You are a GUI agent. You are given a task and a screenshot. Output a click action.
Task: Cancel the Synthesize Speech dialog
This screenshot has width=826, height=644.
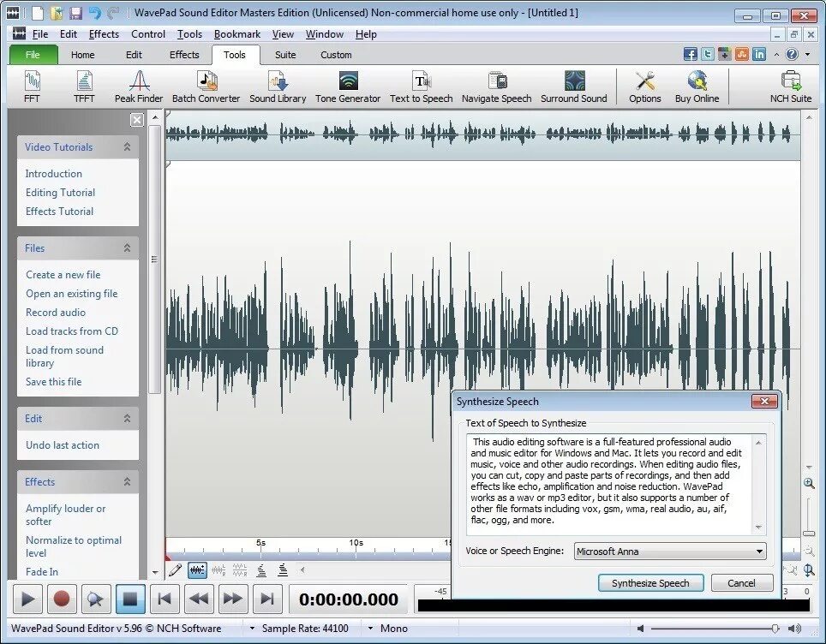(742, 583)
